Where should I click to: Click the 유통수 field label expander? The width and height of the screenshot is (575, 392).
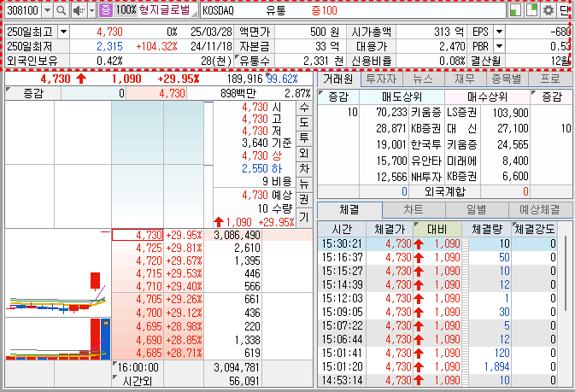254,61
